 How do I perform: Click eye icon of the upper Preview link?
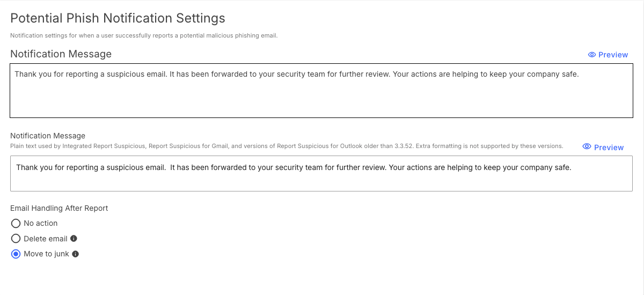click(x=592, y=55)
